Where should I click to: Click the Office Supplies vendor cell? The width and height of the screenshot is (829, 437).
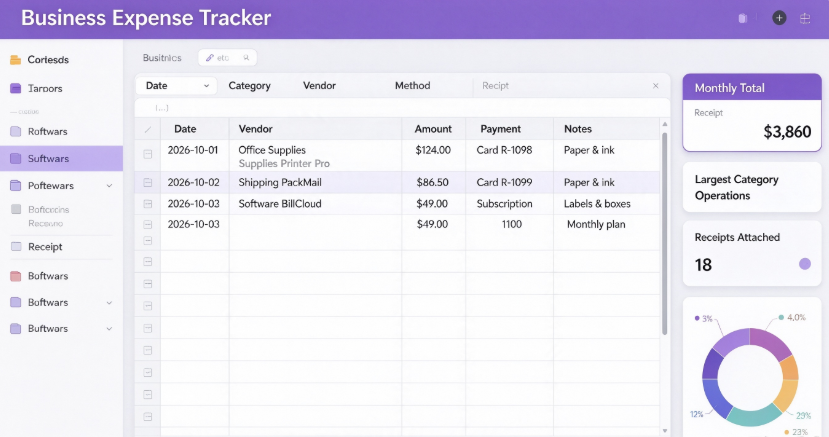point(272,150)
